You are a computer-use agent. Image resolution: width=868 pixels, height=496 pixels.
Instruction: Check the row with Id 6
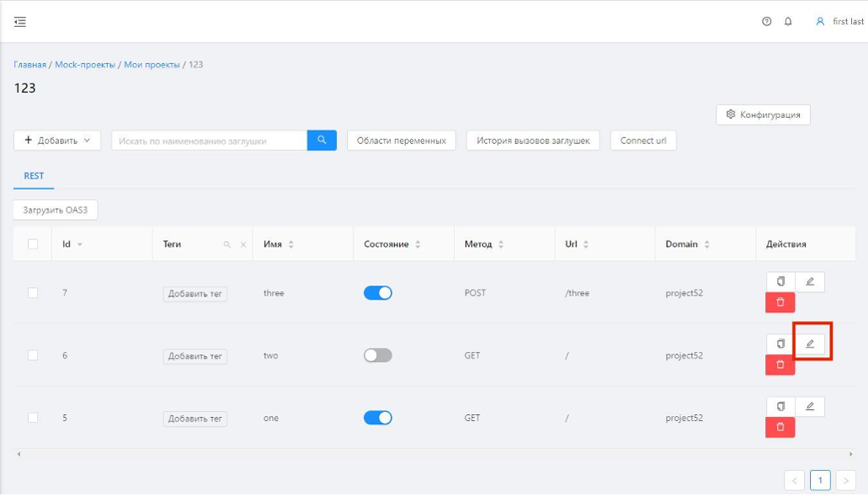click(33, 355)
